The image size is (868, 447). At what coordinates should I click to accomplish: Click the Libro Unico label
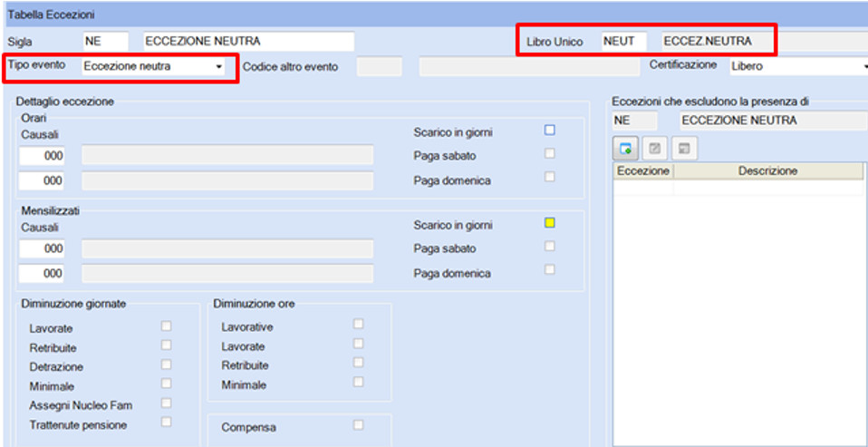[x=555, y=42]
